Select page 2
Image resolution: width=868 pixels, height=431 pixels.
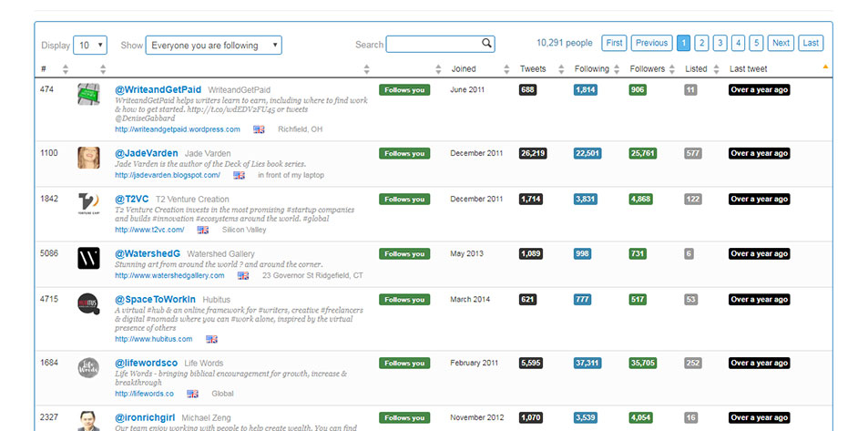click(x=701, y=43)
